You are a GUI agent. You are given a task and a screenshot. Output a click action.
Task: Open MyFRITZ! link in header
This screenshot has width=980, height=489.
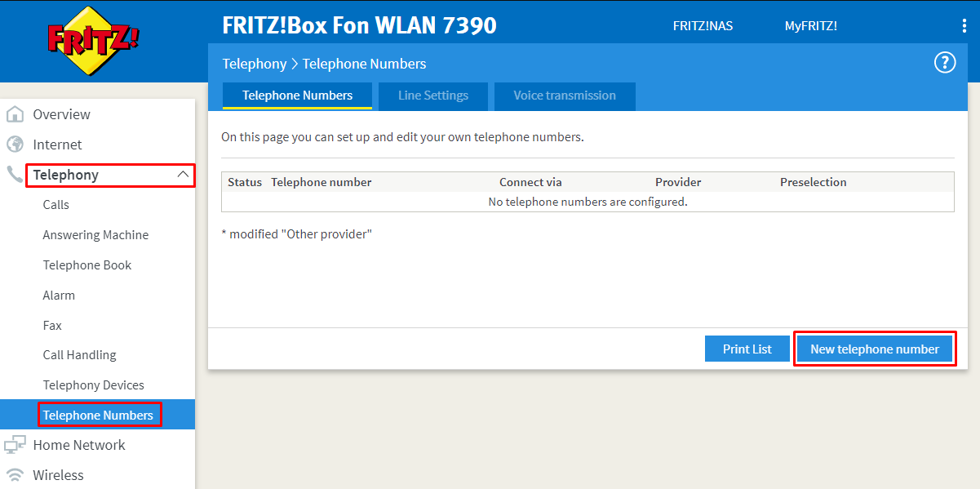810,26
